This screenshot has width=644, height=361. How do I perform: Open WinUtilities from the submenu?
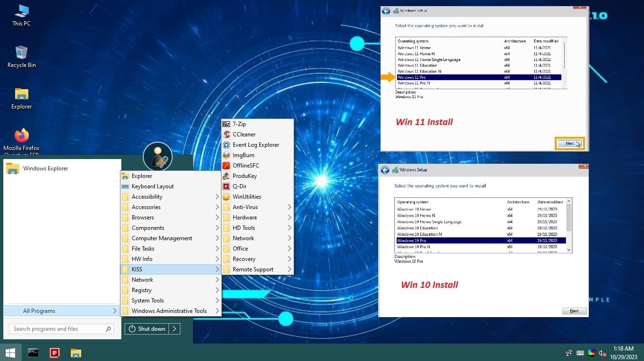[x=246, y=197]
